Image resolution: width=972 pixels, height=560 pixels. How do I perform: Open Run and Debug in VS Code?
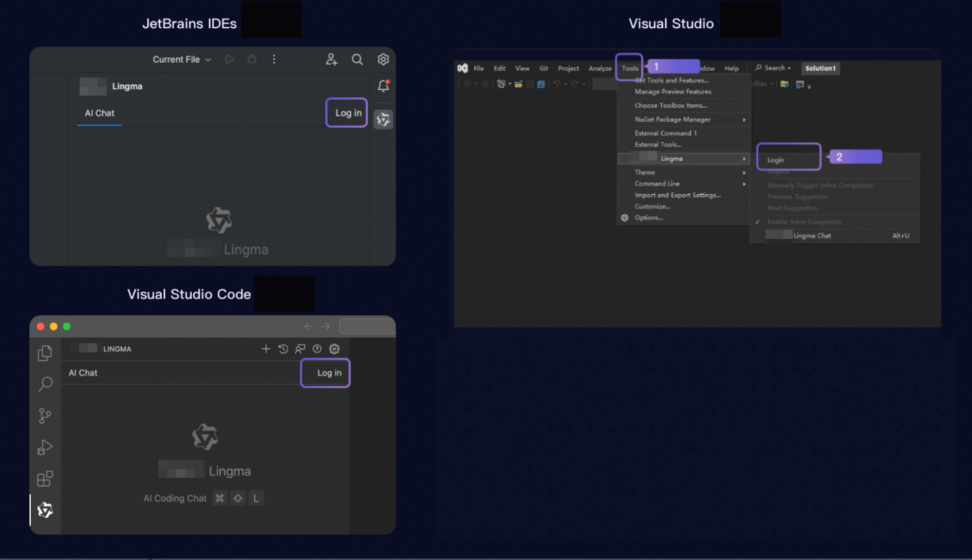(45, 447)
